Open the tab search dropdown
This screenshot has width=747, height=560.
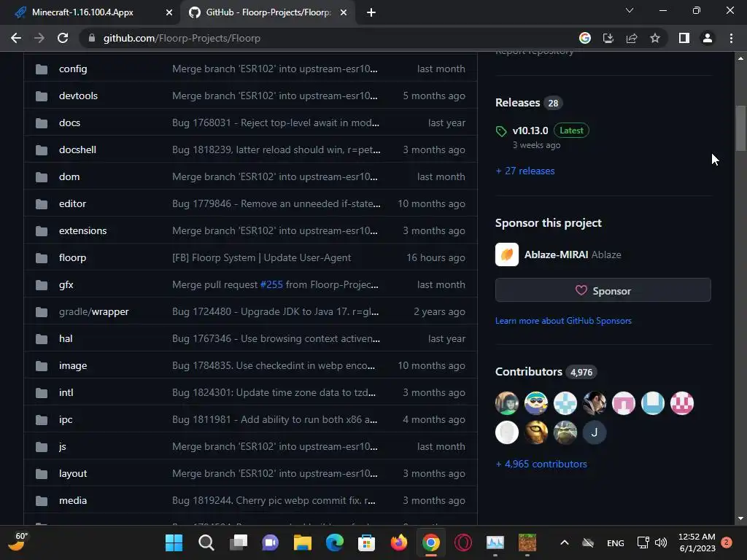click(630, 10)
